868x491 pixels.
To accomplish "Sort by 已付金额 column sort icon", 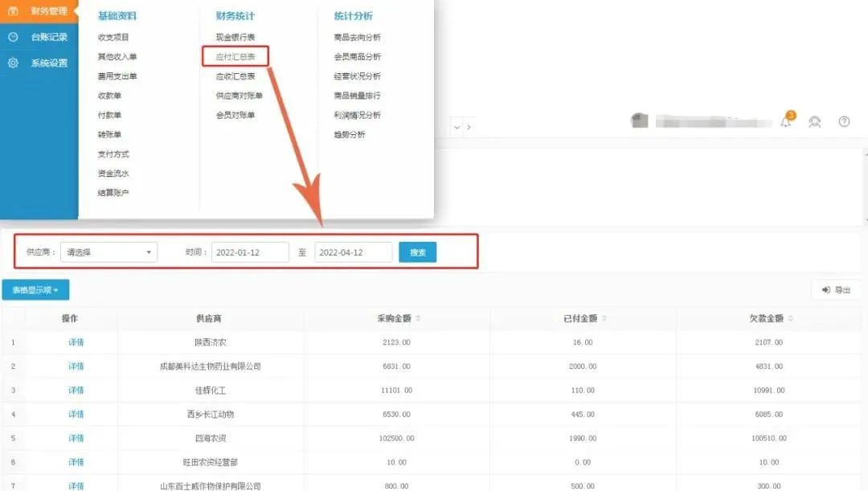I will click(x=604, y=319).
